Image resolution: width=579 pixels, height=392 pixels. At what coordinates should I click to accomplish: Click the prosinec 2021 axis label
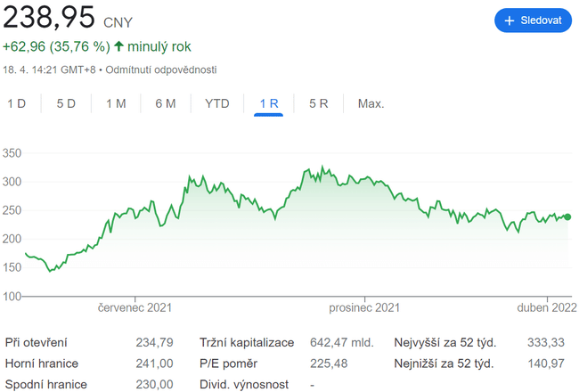click(363, 308)
